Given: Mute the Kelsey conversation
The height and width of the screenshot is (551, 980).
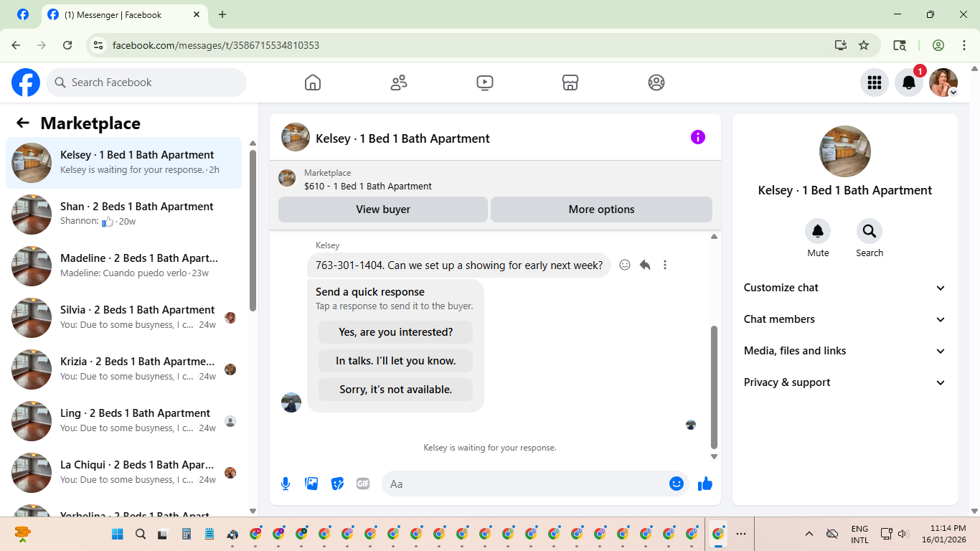Looking at the screenshot, I should pos(818,231).
